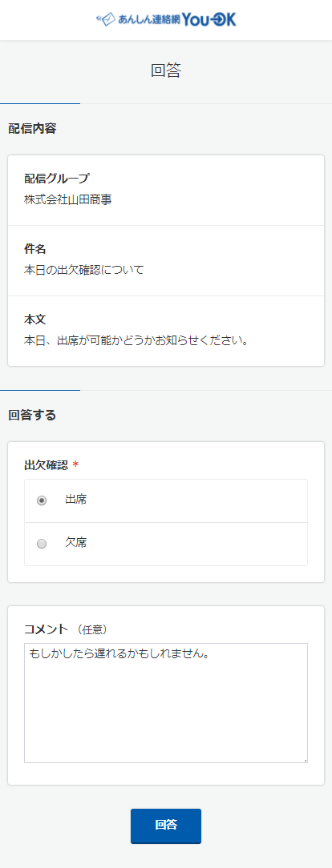The image size is (332, 868).
Task: Click the 配信内容 section heading
Action: point(33,129)
